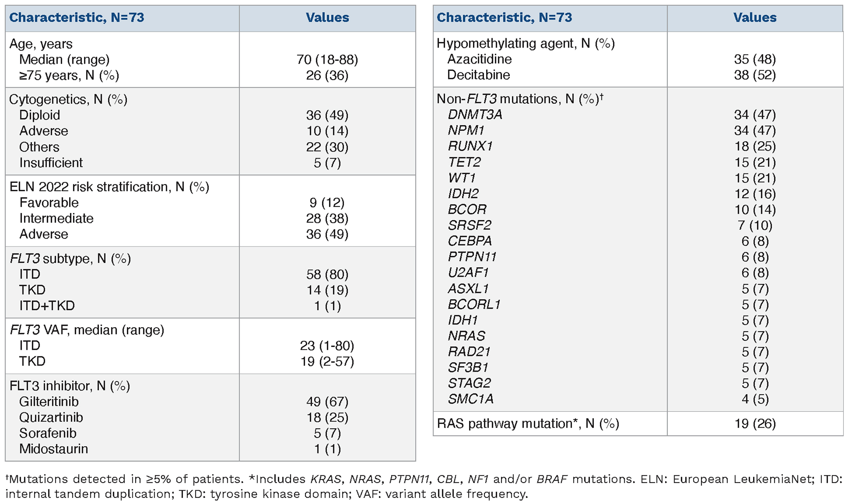Select the Favorable risk row label
The height and width of the screenshot is (504, 852).
(x=49, y=202)
